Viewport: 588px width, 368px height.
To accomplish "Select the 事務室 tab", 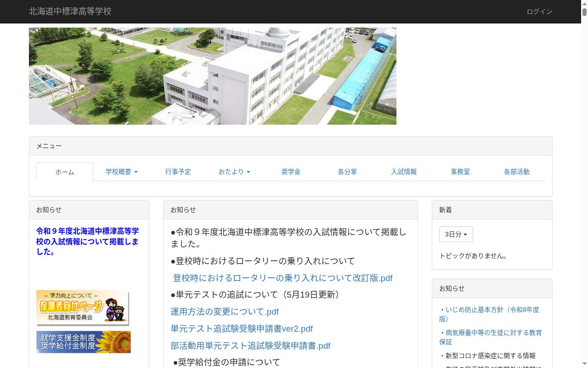I will tap(460, 172).
